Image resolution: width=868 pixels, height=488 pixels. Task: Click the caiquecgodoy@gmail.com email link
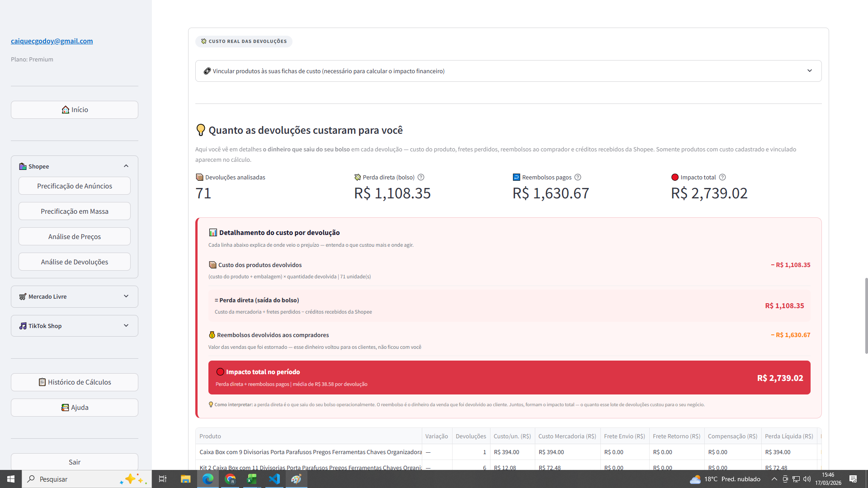coord(52,41)
